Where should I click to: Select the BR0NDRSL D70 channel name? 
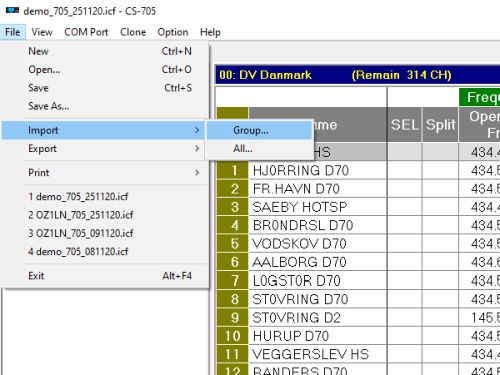coord(318,226)
